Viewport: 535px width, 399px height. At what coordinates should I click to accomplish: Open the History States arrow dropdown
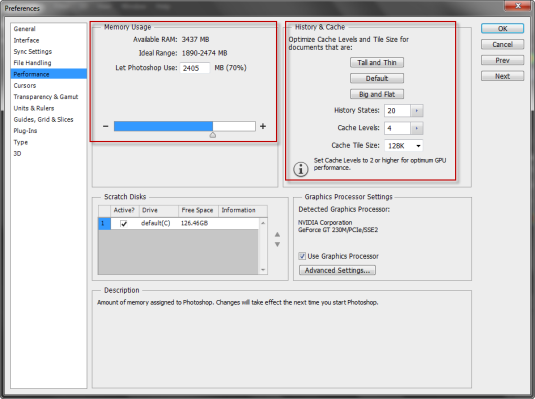click(417, 111)
